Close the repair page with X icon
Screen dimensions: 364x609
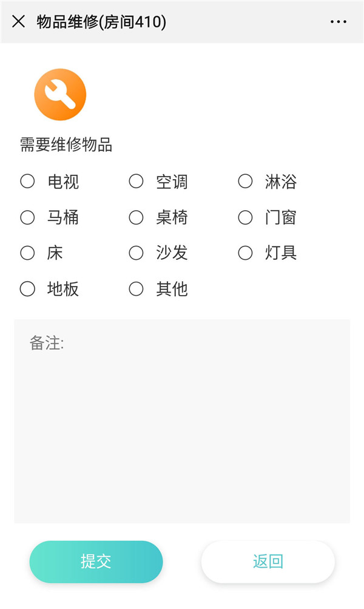point(19,22)
